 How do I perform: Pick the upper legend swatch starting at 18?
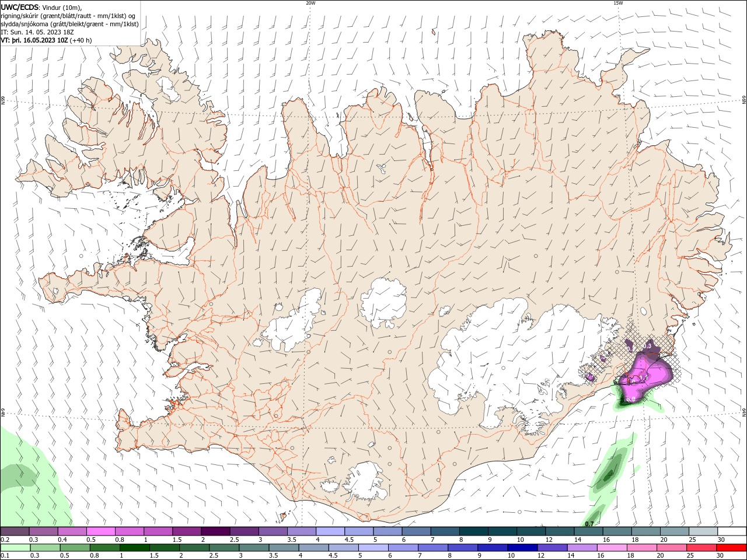[x=645, y=531]
